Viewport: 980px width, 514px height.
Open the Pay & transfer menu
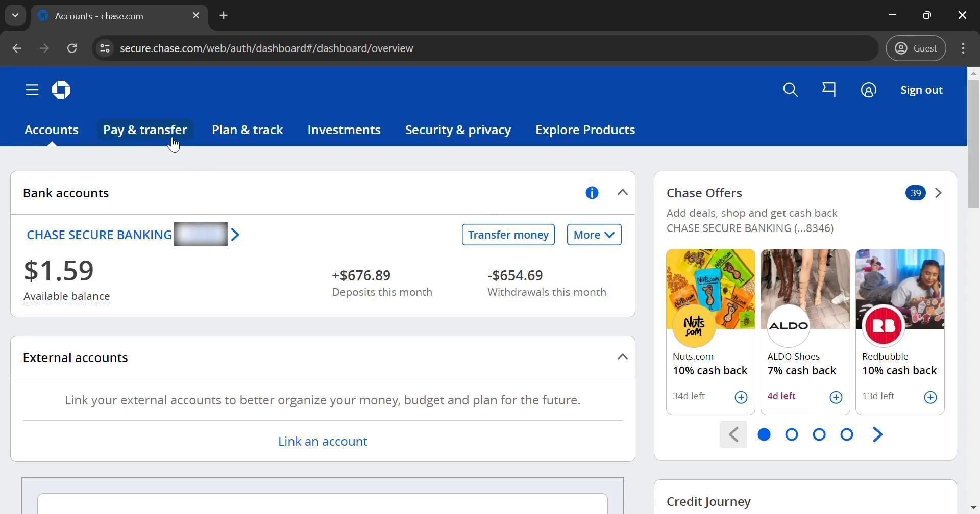[x=145, y=130]
